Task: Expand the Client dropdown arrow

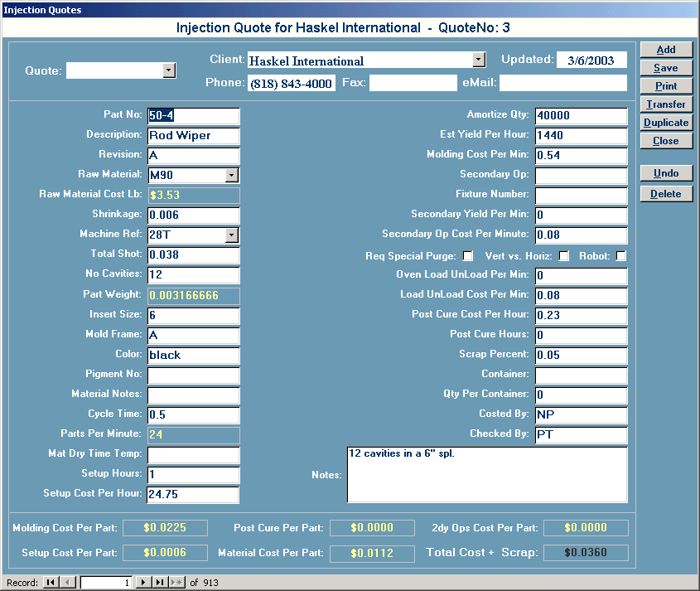Action: coord(479,59)
